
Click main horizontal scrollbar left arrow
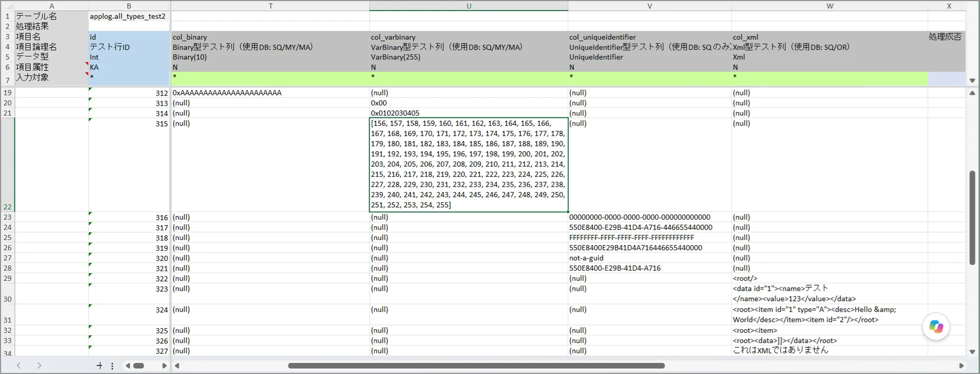coord(177,366)
